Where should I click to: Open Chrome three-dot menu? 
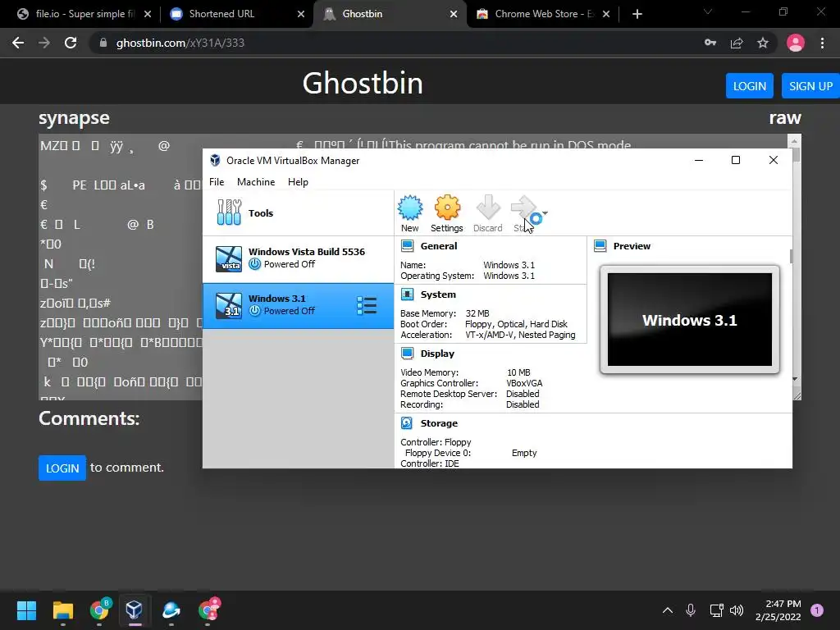click(x=822, y=43)
